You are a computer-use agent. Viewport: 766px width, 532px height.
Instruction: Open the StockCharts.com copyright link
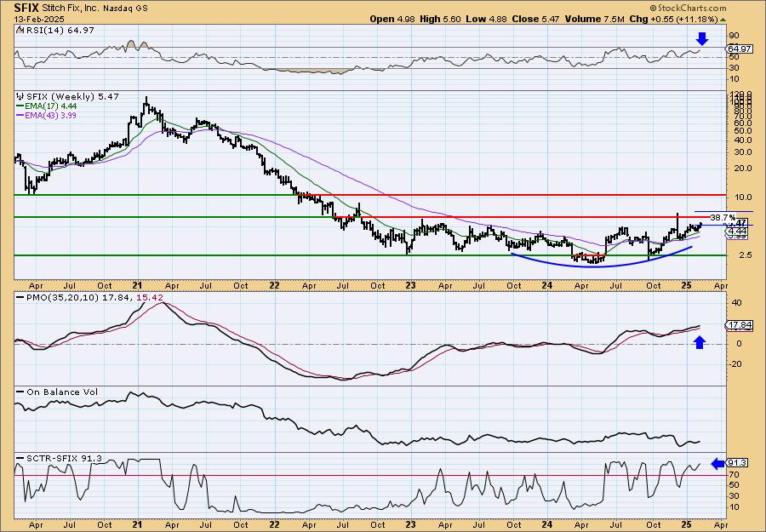688,8
